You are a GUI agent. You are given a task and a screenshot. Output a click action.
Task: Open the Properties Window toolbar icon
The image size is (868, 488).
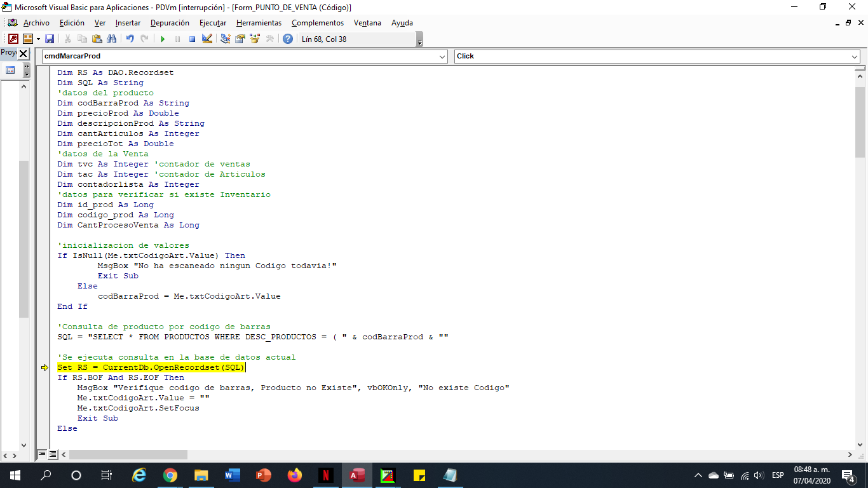[240, 39]
